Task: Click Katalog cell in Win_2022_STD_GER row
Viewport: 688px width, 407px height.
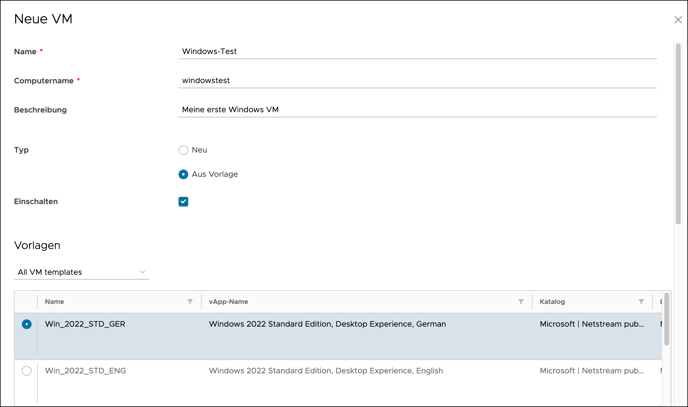Action: (x=591, y=324)
